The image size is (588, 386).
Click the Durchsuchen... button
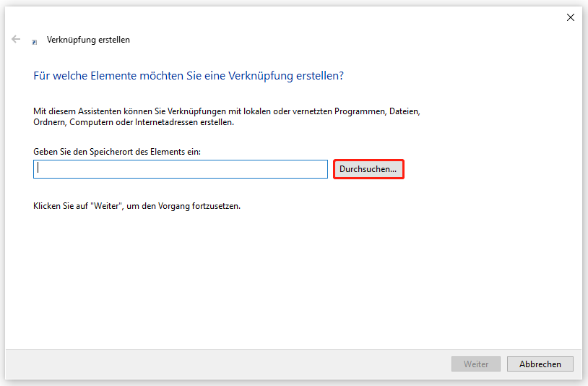(x=368, y=169)
